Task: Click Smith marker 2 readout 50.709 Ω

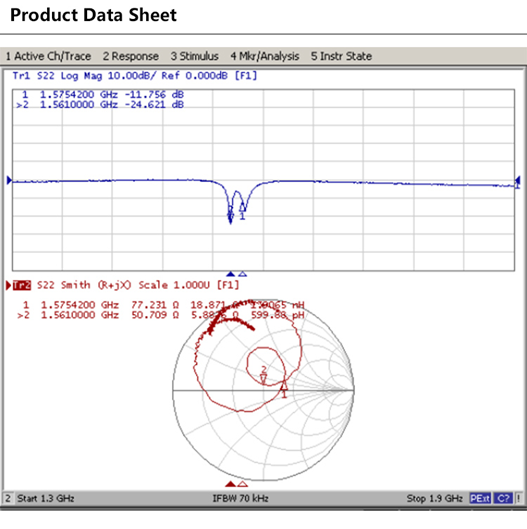Action: 155,315
